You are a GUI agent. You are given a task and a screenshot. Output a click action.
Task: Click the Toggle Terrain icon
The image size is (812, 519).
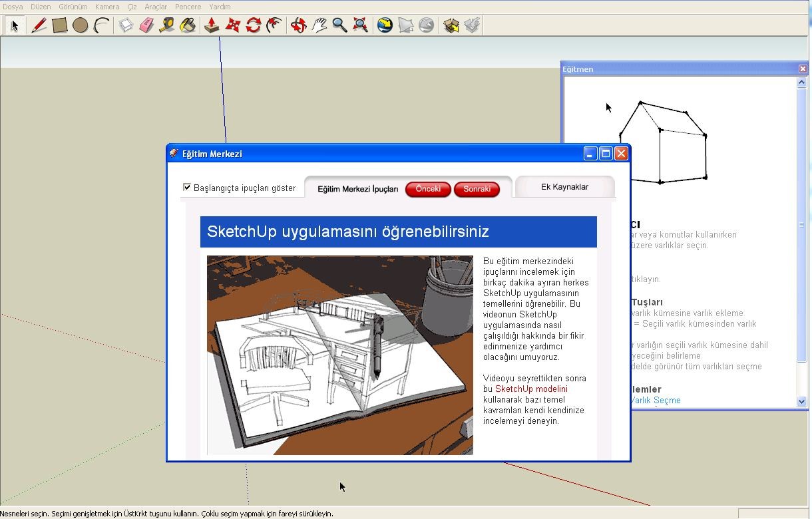(405, 25)
